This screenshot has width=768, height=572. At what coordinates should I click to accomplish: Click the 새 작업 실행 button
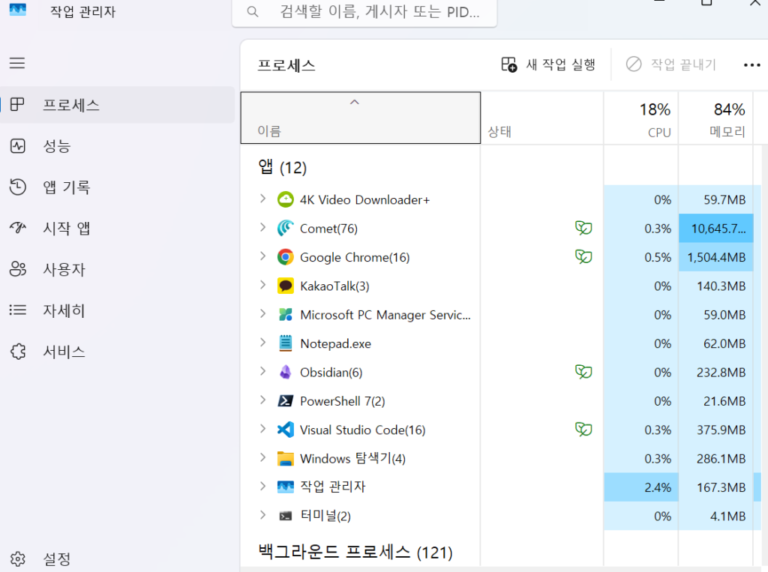(x=549, y=65)
